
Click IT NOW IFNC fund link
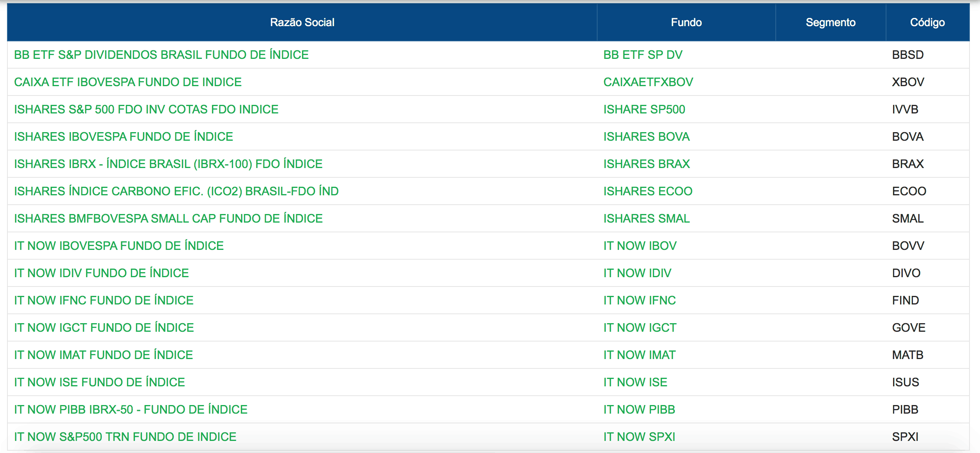click(640, 301)
